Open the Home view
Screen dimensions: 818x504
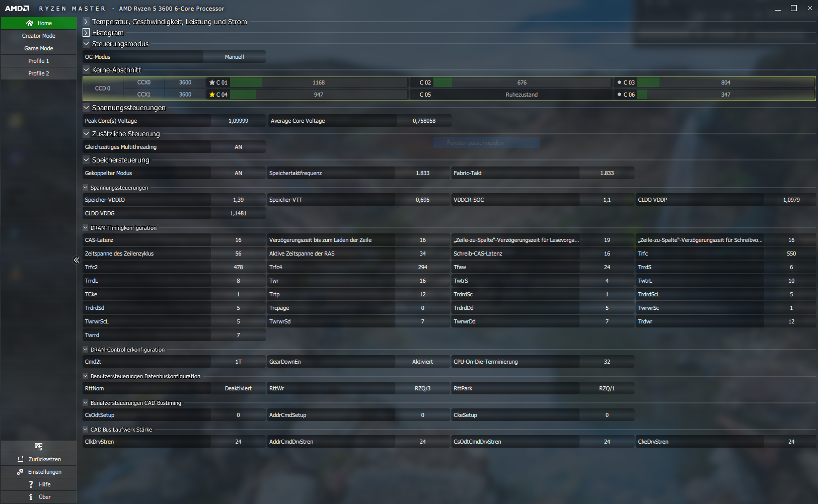pyautogui.click(x=39, y=23)
